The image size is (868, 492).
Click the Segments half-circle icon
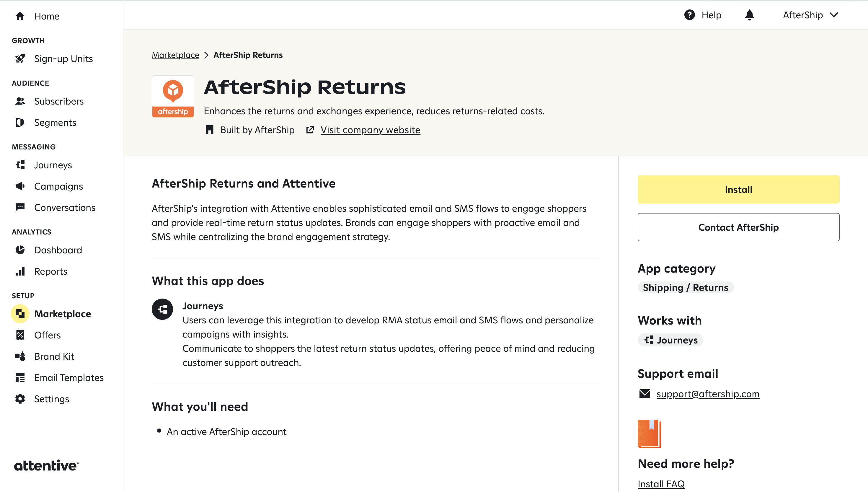pos(20,122)
